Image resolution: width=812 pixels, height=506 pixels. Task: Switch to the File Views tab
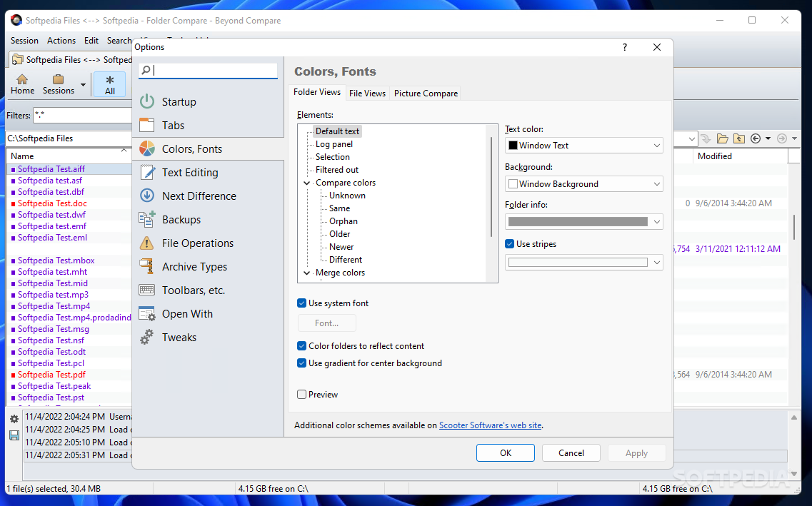[x=367, y=93]
